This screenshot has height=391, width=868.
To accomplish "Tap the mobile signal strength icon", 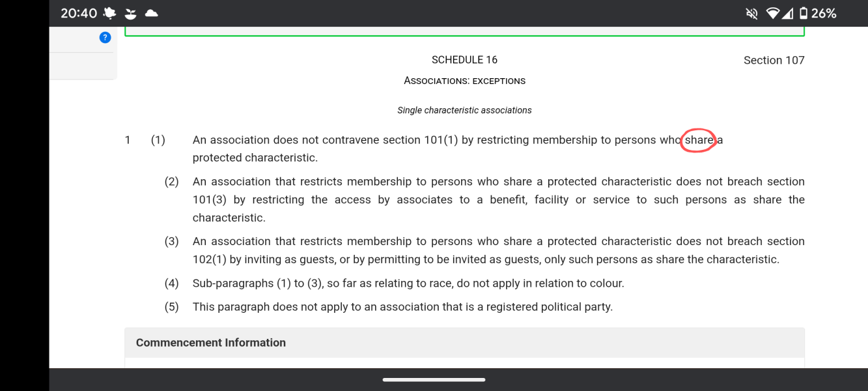I will [788, 14].
